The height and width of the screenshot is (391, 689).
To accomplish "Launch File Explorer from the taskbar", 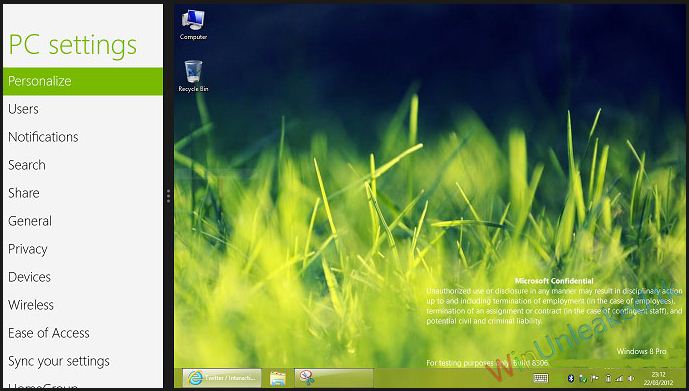I will point(278,378).
